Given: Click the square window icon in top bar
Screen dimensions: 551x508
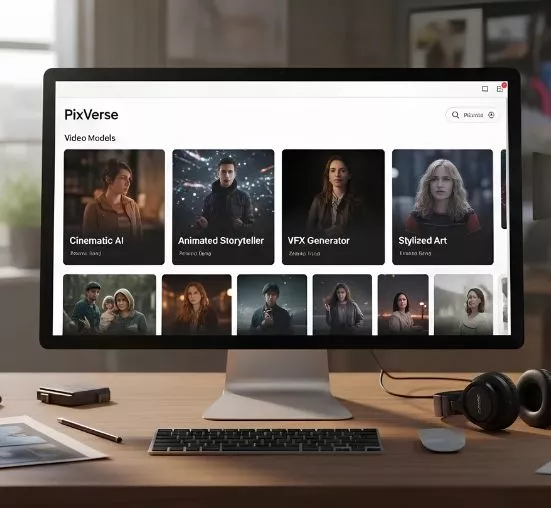Looking at the screenshot, I should click(x=485, y=89).
